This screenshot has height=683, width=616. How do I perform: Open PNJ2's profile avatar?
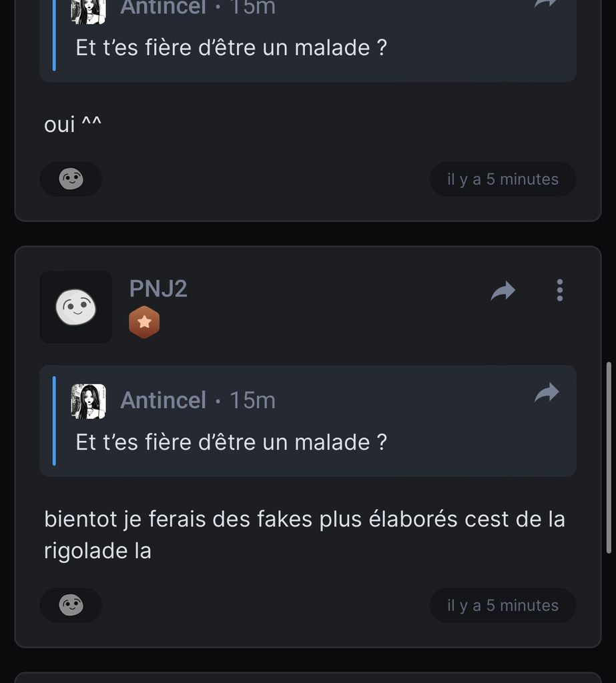click(x=75, y=307)
